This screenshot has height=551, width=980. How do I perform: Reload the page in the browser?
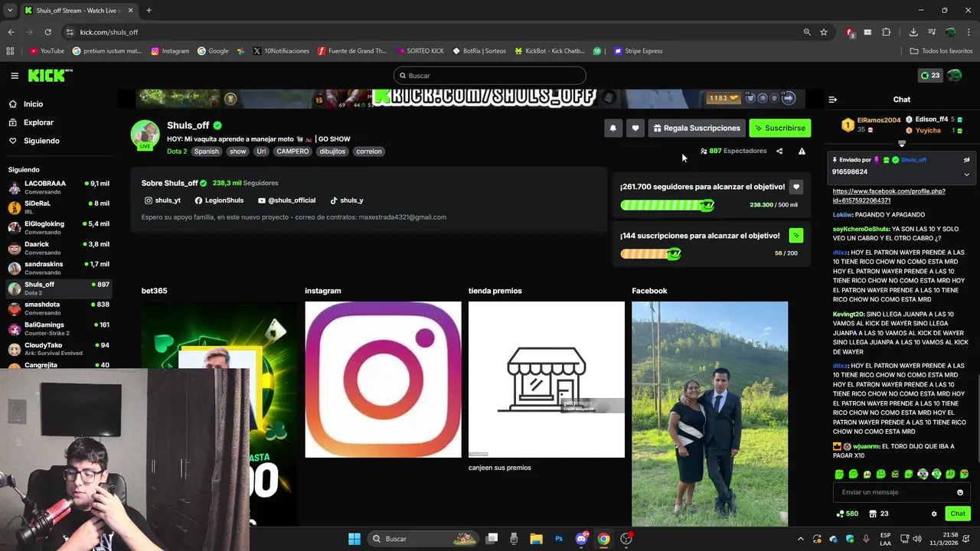coord(47,32)
